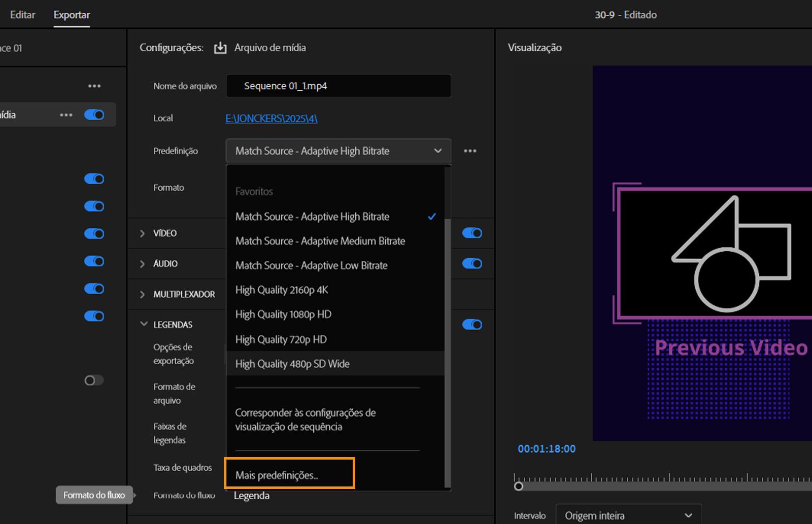
Task: Open the top three-dot menu in left panel
Action: (94, 86)
